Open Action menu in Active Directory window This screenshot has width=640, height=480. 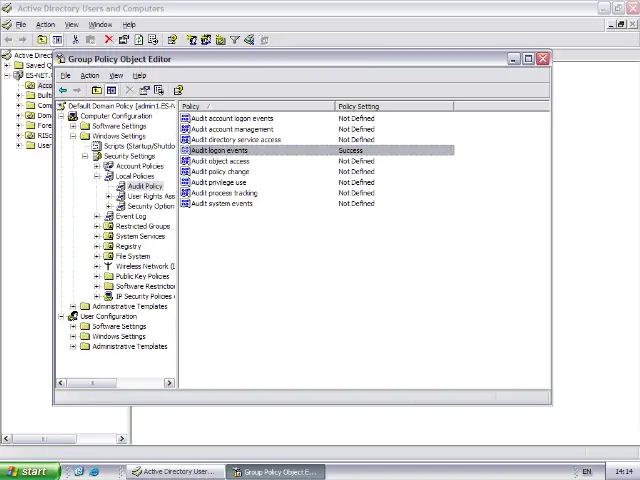[45, 24]
